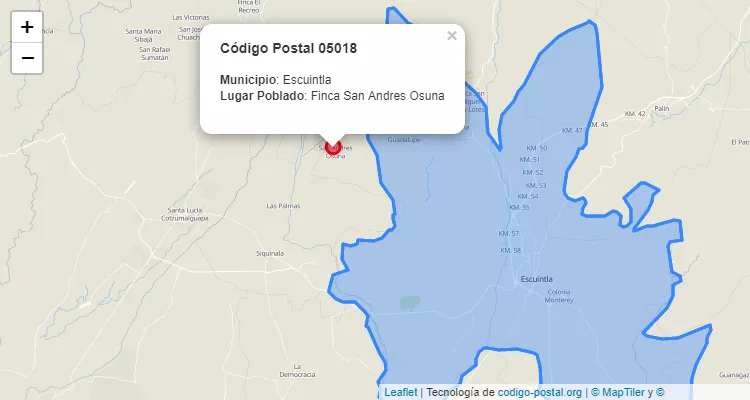Screen dimensions: 750x400
Task: Click the Escuintla city label
Action: coord(536,279)
